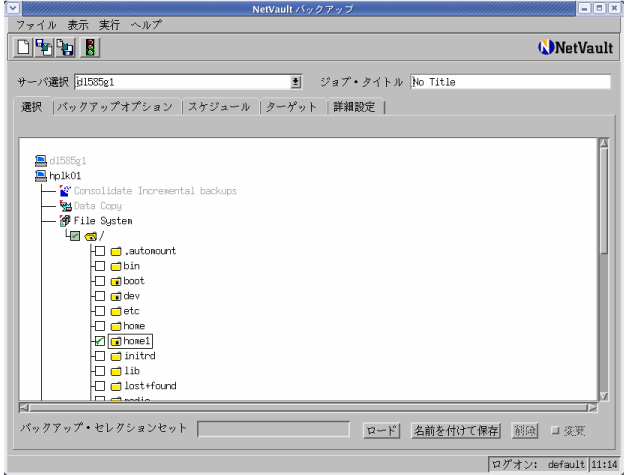Click the 削除 button
The image size is (625, 475).
point(525,430)
